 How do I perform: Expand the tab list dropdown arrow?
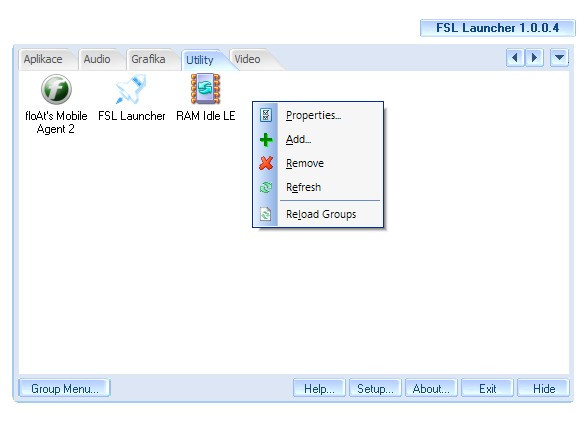559,58
